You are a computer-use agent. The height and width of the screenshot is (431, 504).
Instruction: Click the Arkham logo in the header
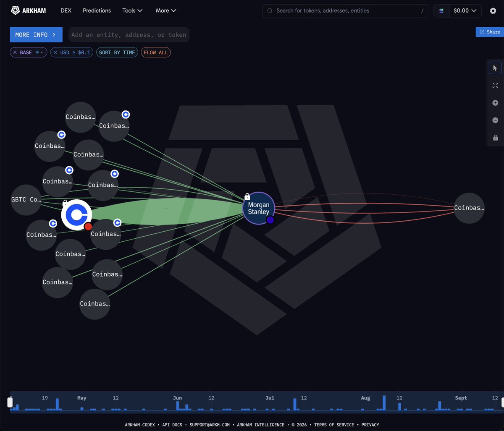[x=28, y=10]
